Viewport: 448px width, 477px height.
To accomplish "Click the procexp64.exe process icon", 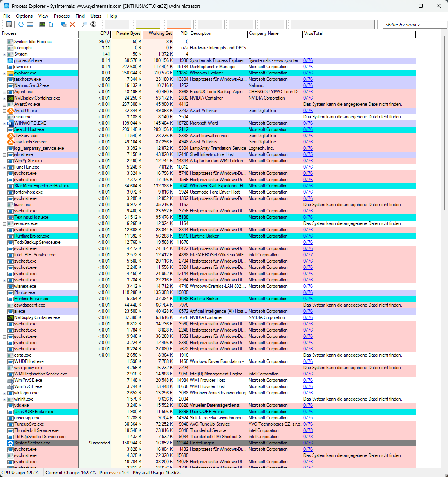I will pos(11,60).
